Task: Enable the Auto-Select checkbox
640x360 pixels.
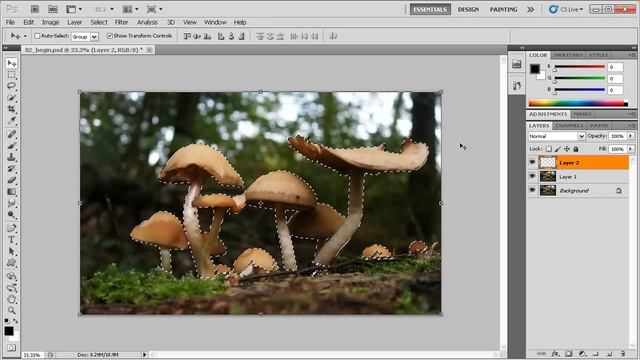Action: coord(37,36)
